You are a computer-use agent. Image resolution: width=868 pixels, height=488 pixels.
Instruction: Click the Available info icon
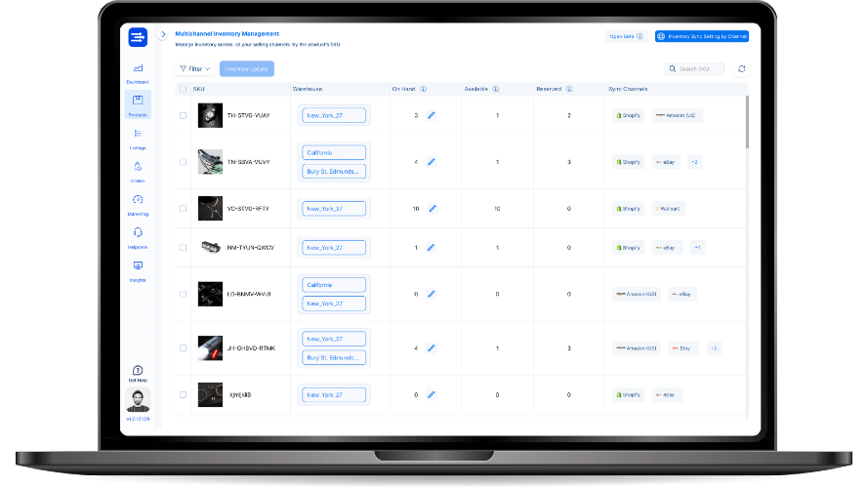click(496, 89)
